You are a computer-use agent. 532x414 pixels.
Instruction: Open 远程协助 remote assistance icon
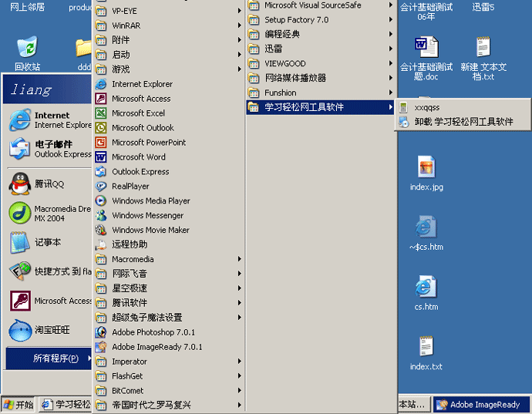click(101, 244)
